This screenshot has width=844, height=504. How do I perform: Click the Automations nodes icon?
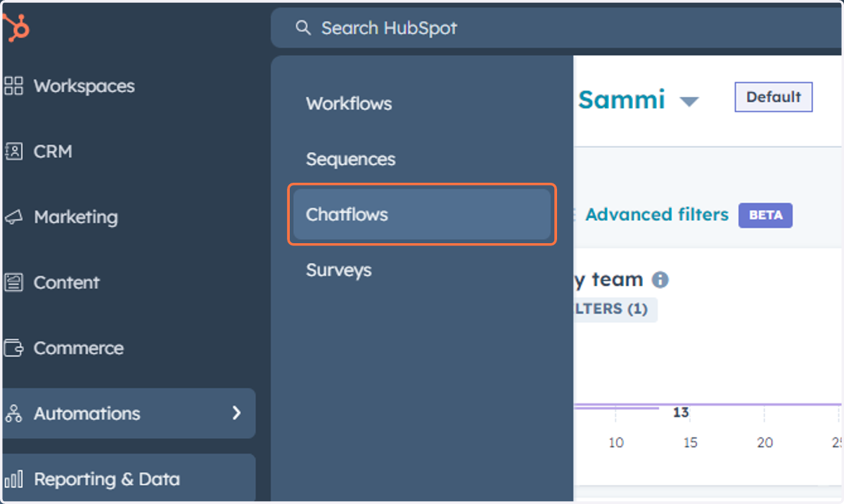tap(13, 413)
